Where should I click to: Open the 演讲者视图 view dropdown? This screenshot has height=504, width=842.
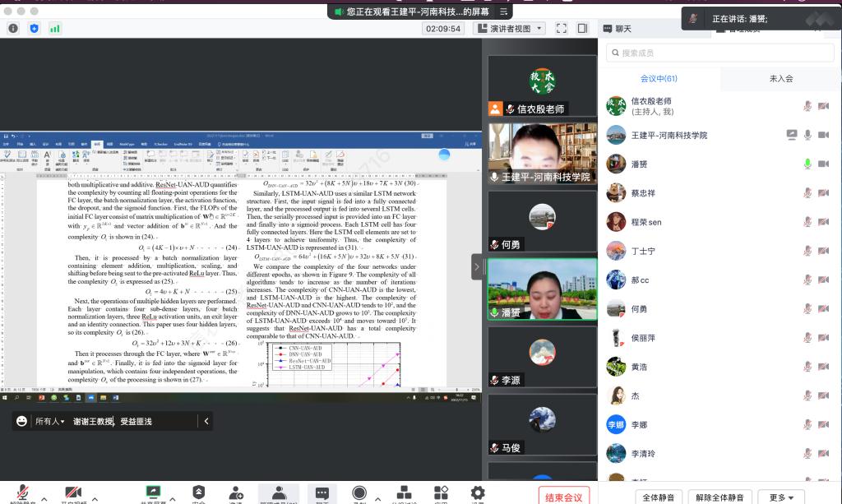point(510,28)
